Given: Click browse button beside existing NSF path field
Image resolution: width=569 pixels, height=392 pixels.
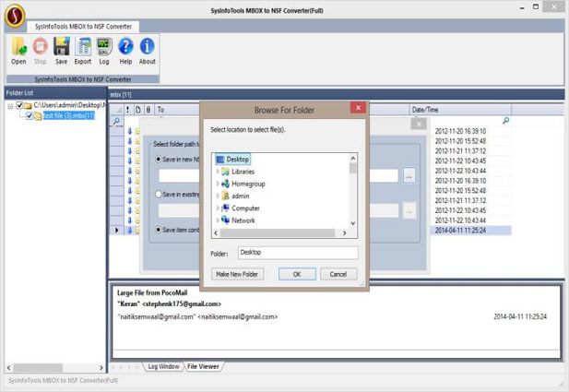Looking at the screenshot, I should (x=409, y=211).
